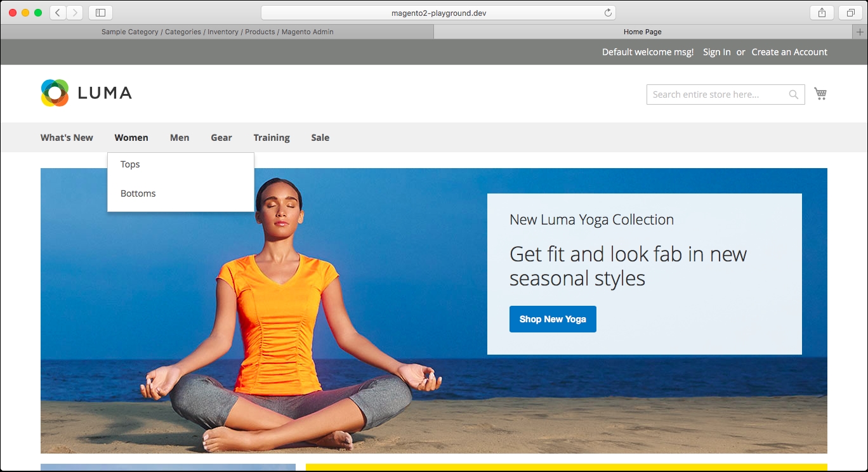
Task: Click the Sign In link
Action: coord(717,52)
